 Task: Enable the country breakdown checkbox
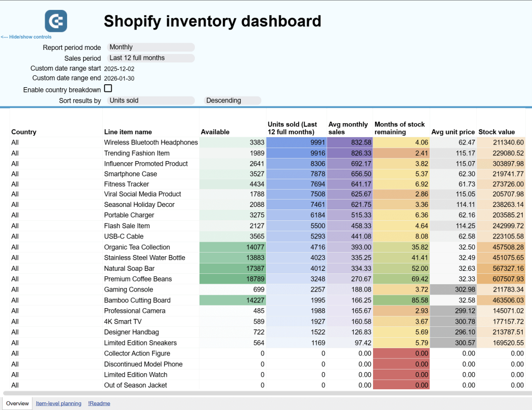point(108,88)
